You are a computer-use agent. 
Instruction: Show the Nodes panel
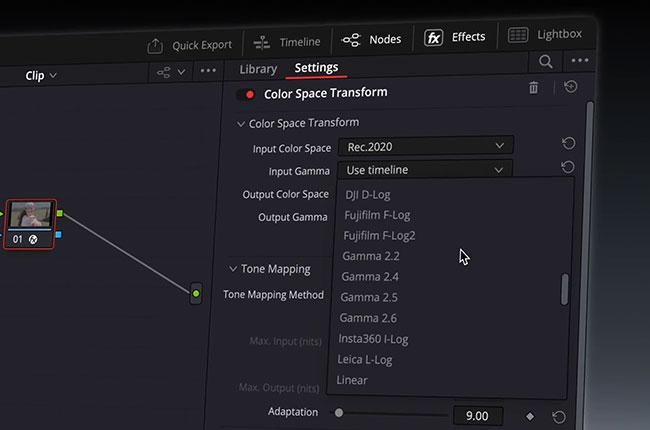tap(371, 40)
